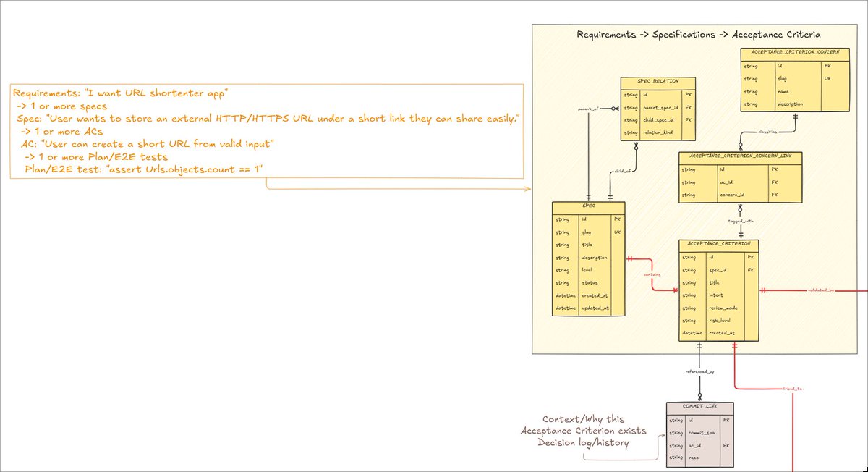
Task: Select the title field in ACCEPTANCE_CRITERION
Action: 715,283
